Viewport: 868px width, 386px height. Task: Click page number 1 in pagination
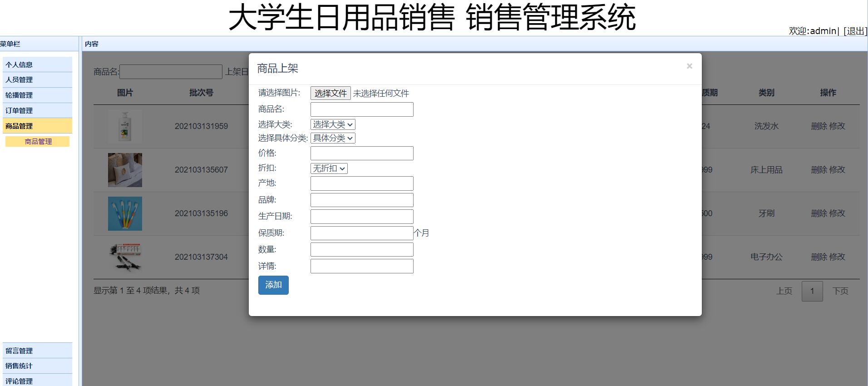812,291
